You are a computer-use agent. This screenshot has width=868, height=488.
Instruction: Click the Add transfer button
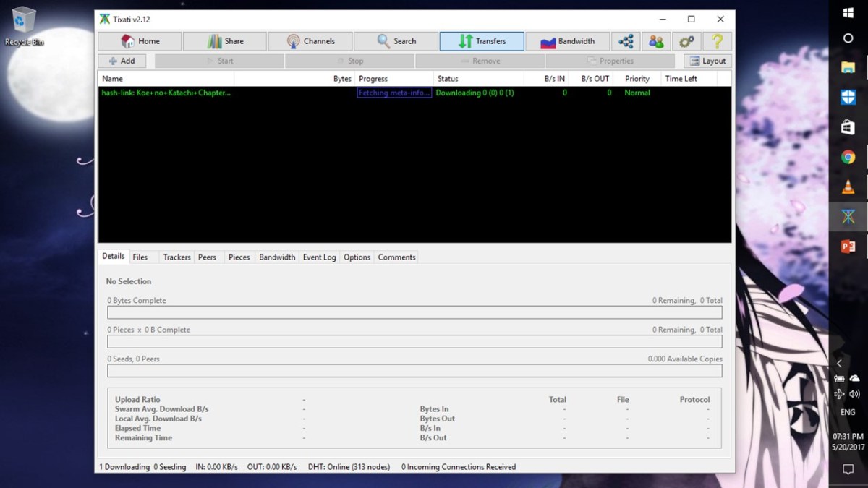pos(122,61)
